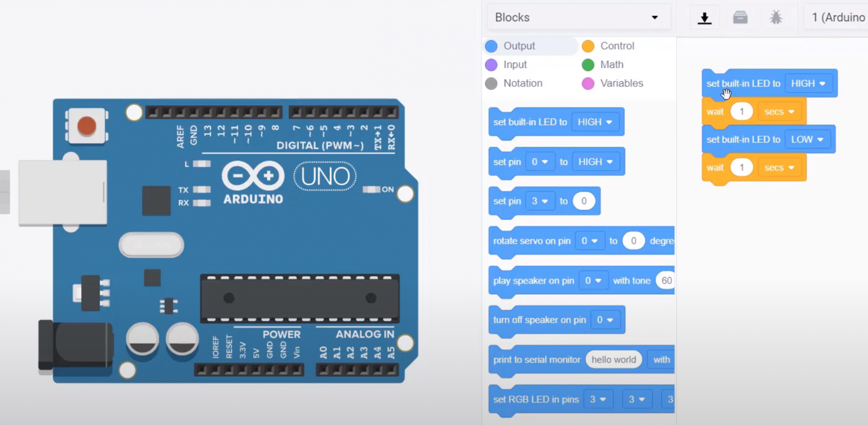Select the green Math category circle
The image size is (868, 425).
(x=588, y=65)
